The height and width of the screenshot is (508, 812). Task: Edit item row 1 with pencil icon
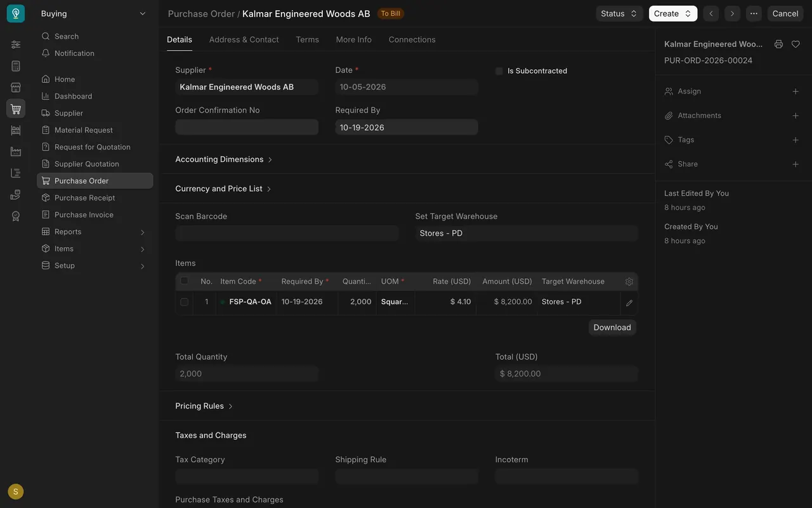tap(629, 303)
